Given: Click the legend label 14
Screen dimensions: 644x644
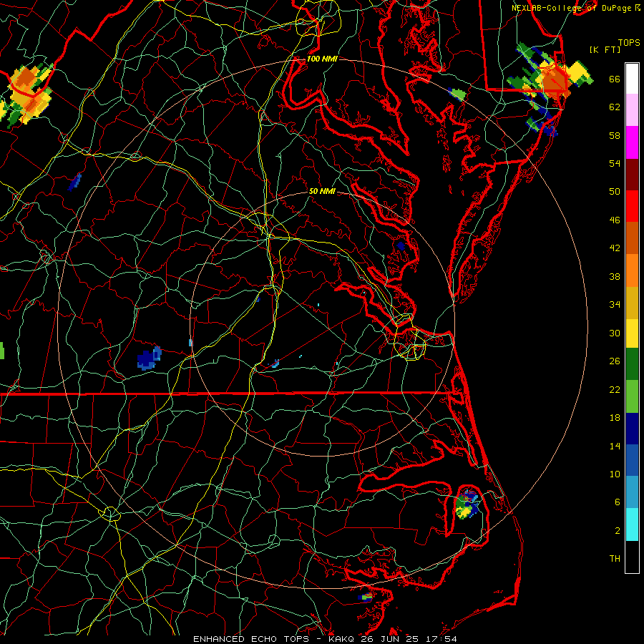Looking at the screenshot, I should pyautogui.click(x=615, y=446).
